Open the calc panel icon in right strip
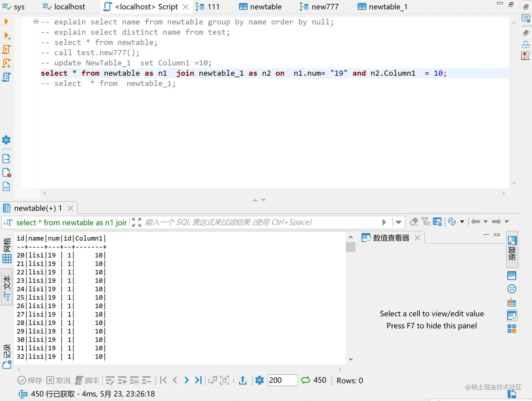 [x=512, y=329]
